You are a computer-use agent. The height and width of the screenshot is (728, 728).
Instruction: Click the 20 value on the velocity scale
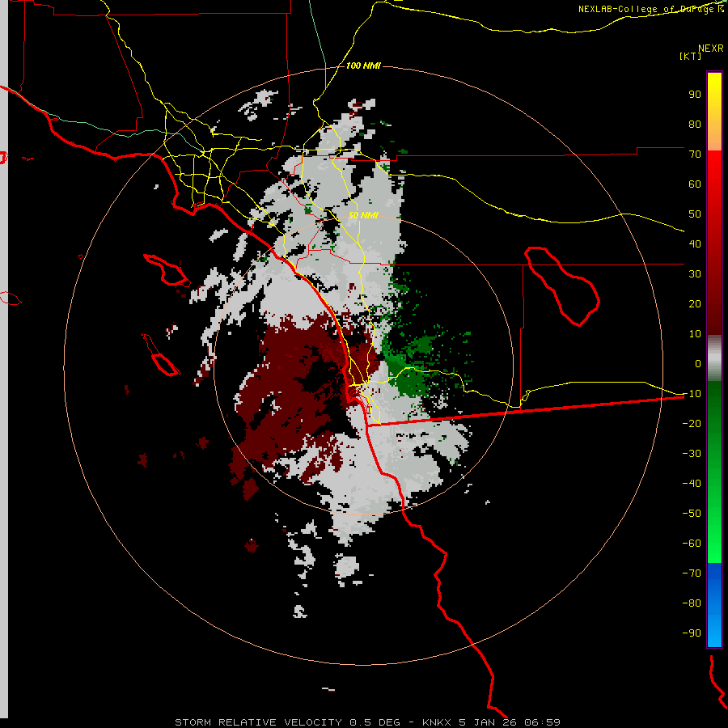click(x=695, y=303)
